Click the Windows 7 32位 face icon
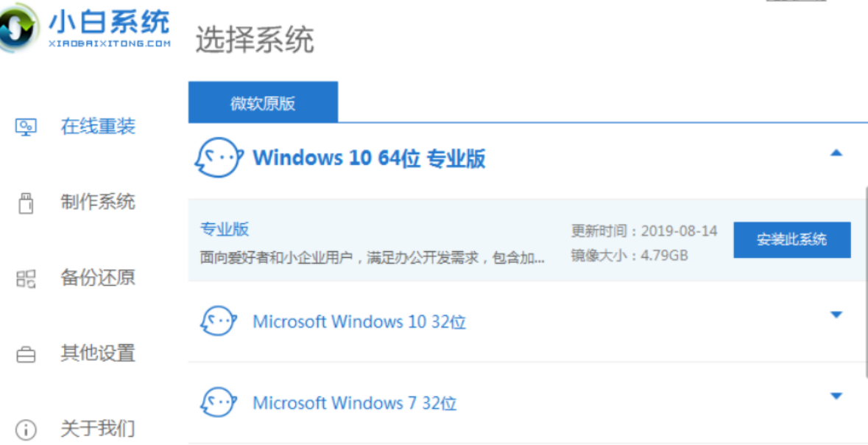The height and width of the screenshot is (445, 868). tap(218, 402)
